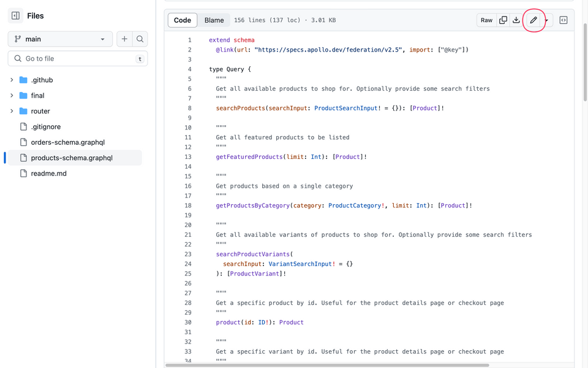Click the horizontal code scrollbar
This screenshot has height=368, width=588.
pos(327,364)
